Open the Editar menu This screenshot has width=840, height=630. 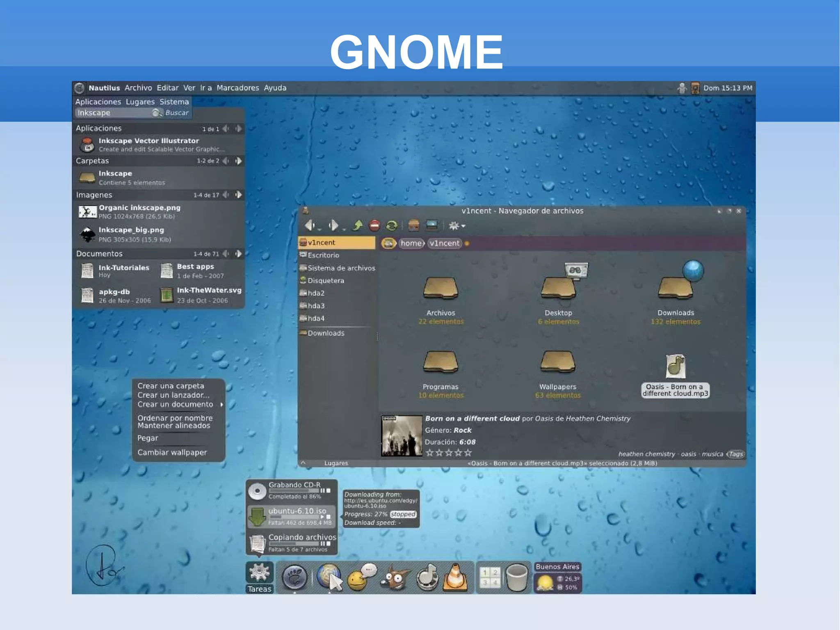(167, 88)
